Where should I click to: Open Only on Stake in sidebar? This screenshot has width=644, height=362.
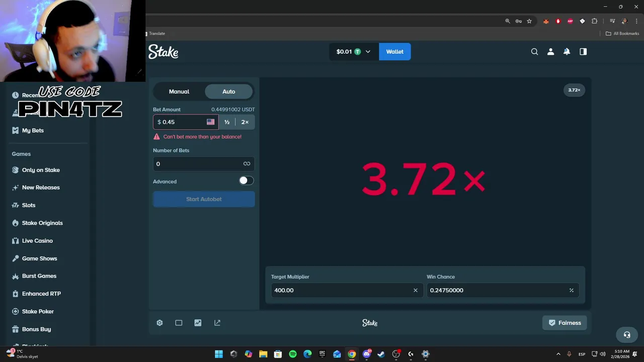click(x=41, y=170)
